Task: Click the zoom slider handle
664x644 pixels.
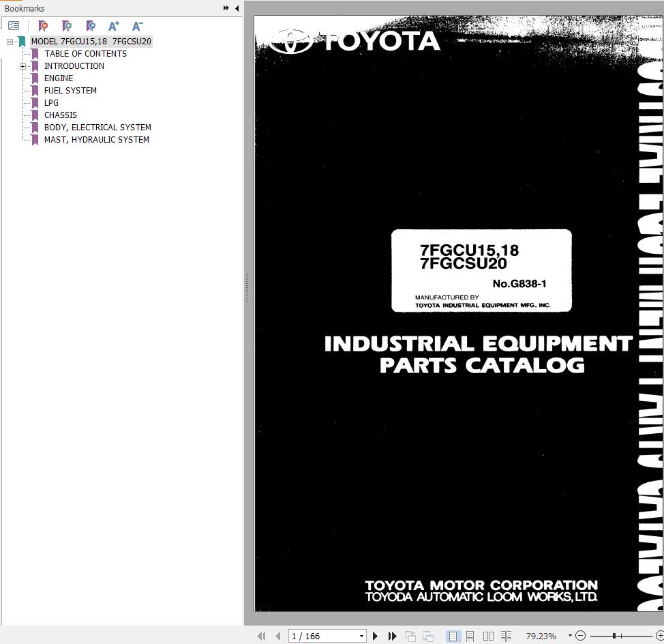Action: [614, 636]
